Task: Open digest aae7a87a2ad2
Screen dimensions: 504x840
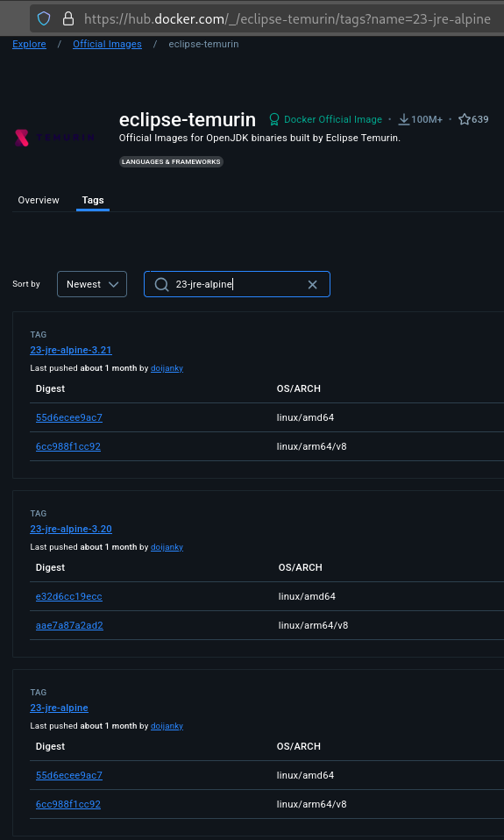Action: pyautogui.click(x=69, y=625)
